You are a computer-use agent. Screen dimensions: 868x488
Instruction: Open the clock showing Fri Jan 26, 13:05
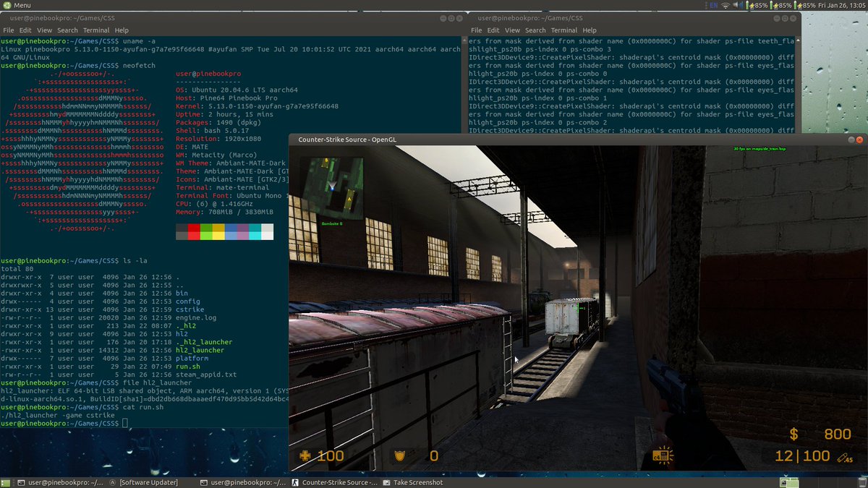coord(842,5)
